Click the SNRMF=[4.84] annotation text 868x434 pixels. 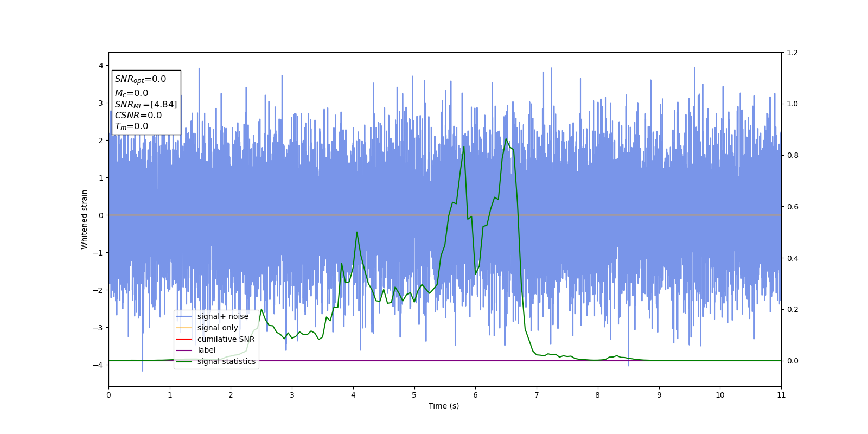click(146, 104)
